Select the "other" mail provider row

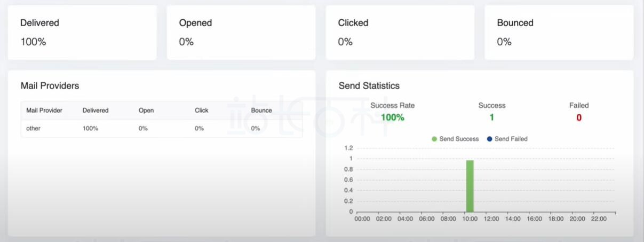pyautogui.click(x=33, y=128)
